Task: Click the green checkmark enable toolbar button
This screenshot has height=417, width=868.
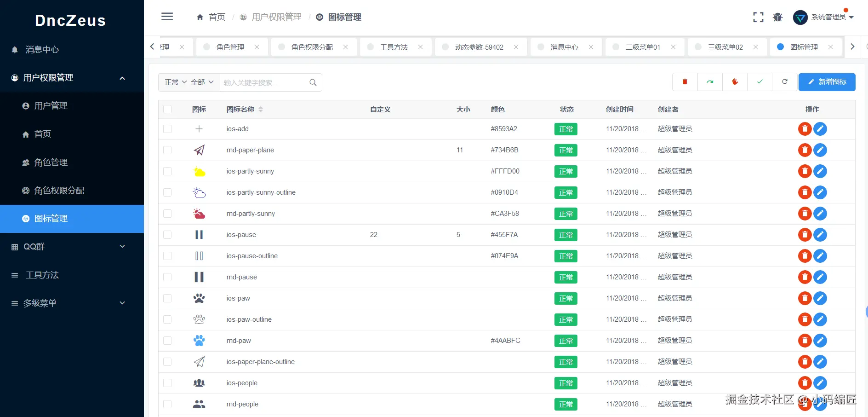Action: 759,82
